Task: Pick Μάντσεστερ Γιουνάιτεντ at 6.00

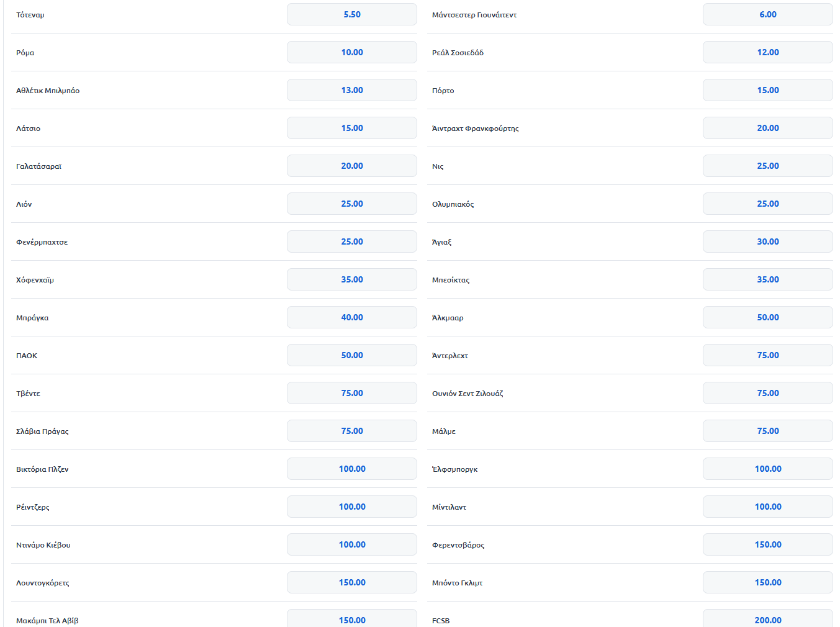Action: [x=767, y=14]
